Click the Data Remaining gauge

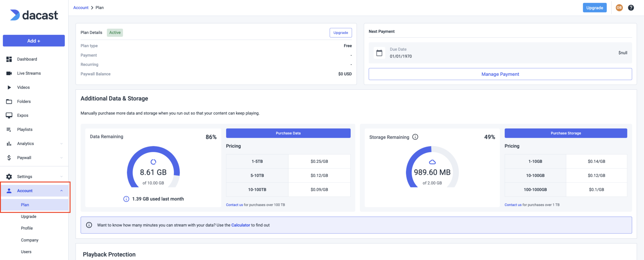(153, 167)
